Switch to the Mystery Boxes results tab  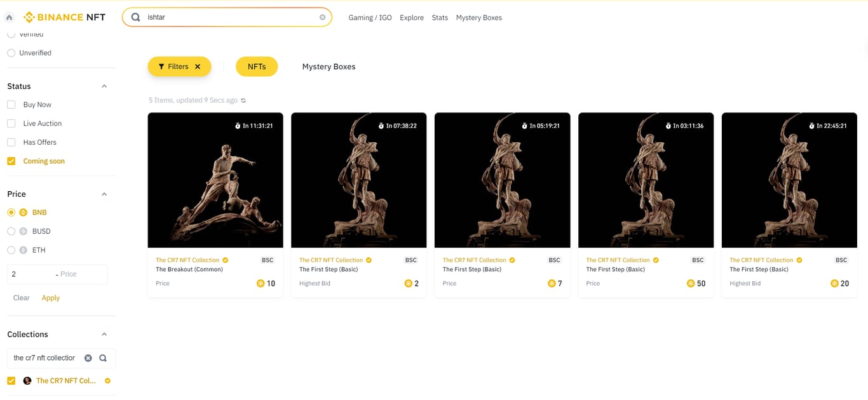329,66
